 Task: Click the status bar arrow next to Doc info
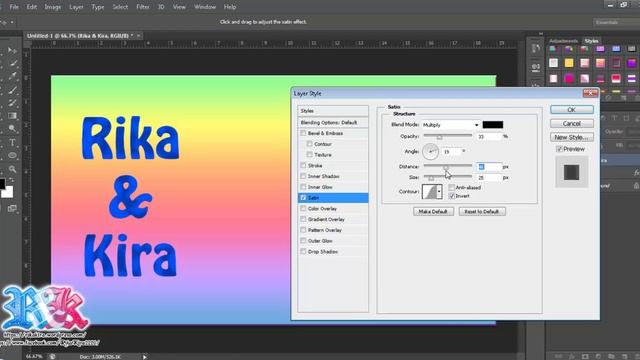[144, 357]
